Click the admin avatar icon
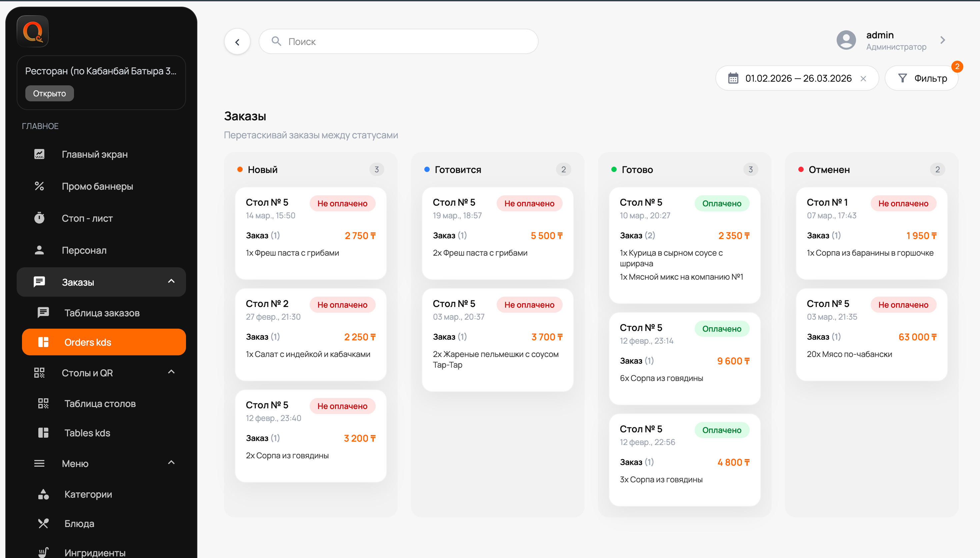This screenshot has height=558, width=980. [x=846, y=40]
